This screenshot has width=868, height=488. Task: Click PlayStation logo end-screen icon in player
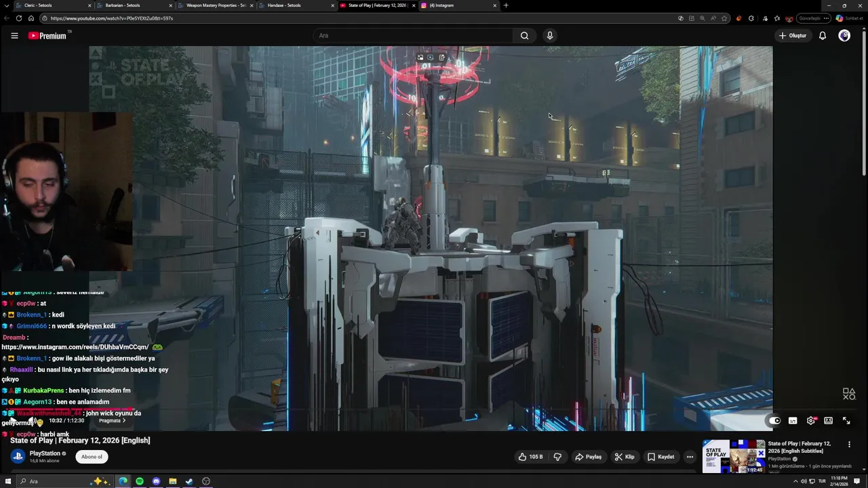click(x=849, y=393)
